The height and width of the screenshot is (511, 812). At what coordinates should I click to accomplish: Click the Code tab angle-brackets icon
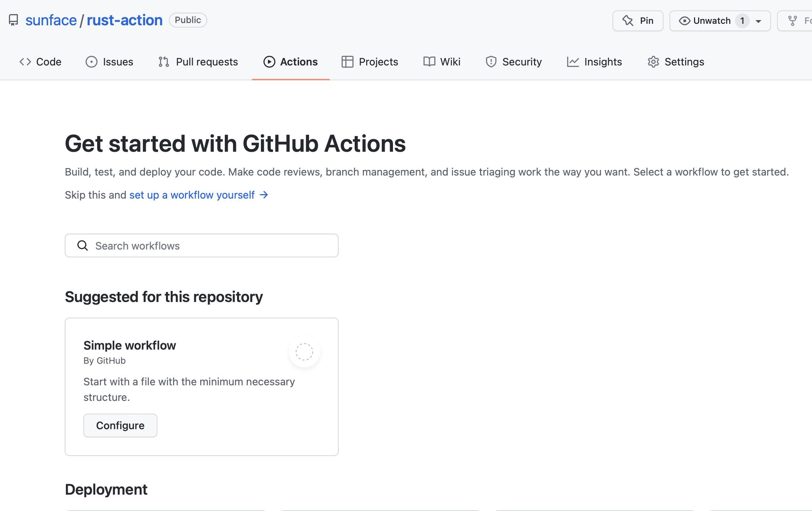coord(25,62)
